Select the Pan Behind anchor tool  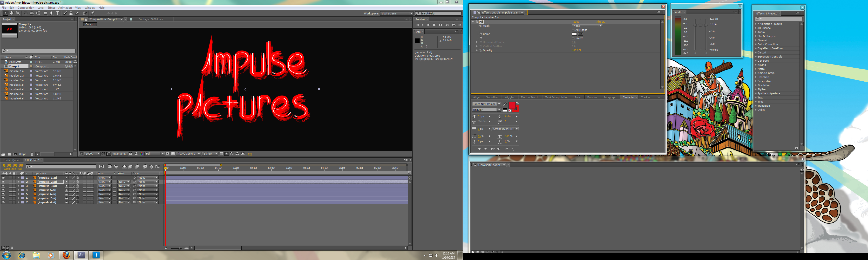(37, 13)
